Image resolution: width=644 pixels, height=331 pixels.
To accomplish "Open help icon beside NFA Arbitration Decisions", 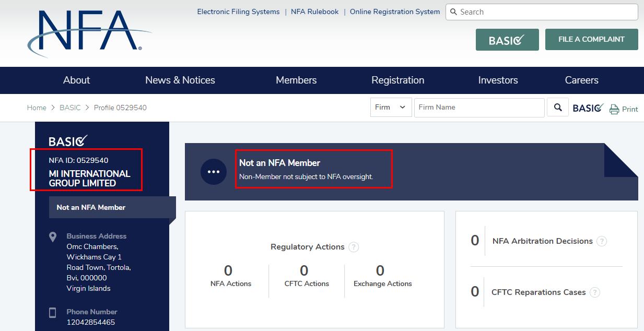I will (x=602, y=241).
